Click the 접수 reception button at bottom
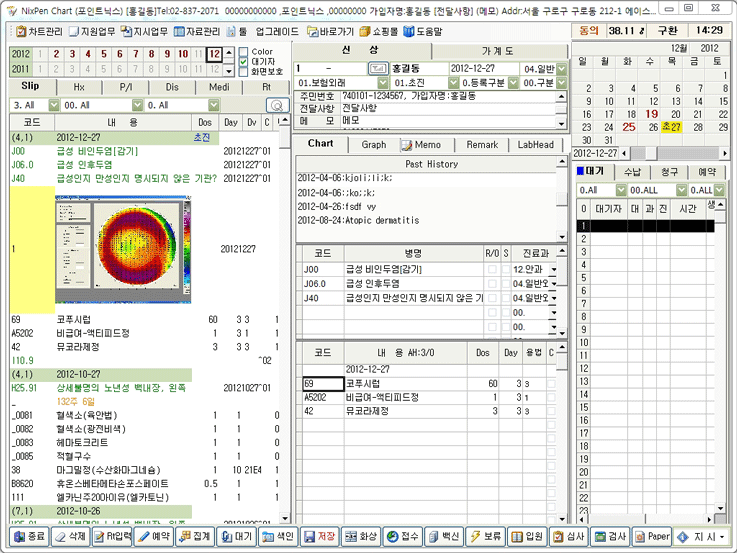737x553 pixels. click(x=405, y=537)
